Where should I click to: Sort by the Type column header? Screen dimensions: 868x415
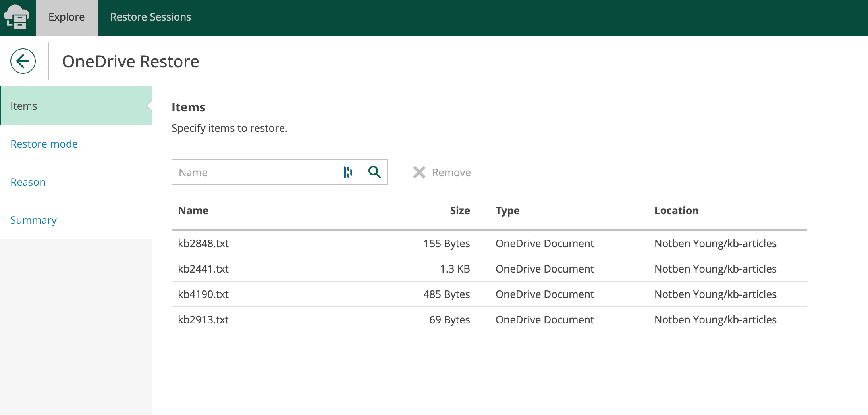507,211
